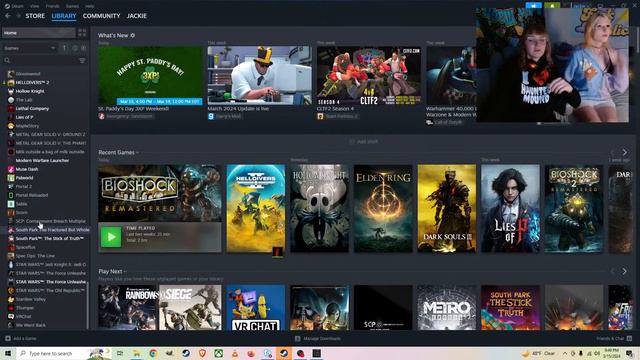Screen dimensions: 640x360
Task: Click the library search field
Action: 40,60
